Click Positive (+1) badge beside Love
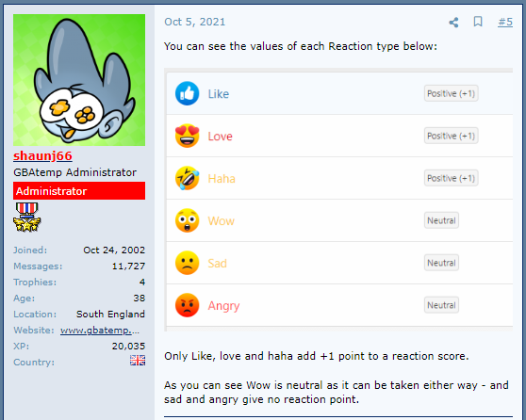This screenshot has height=420, width=526. pyautogui.click(x=451, y=136)
